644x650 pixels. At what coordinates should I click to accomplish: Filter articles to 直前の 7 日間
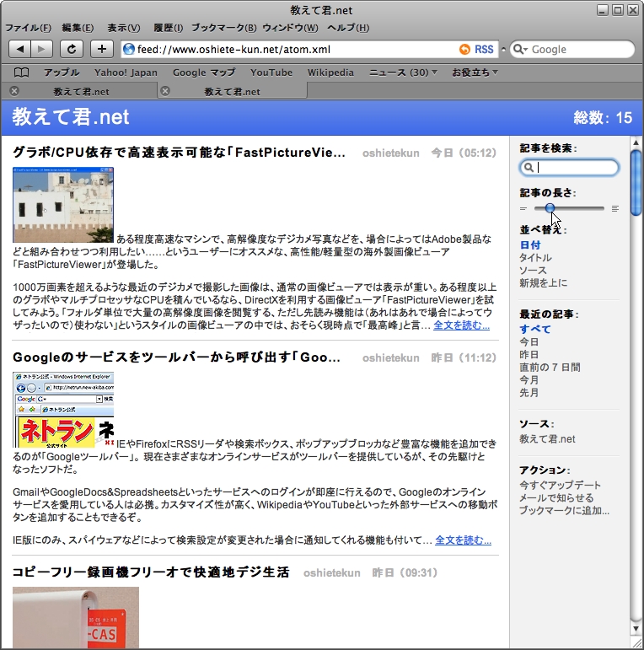[x=550, y=368]
